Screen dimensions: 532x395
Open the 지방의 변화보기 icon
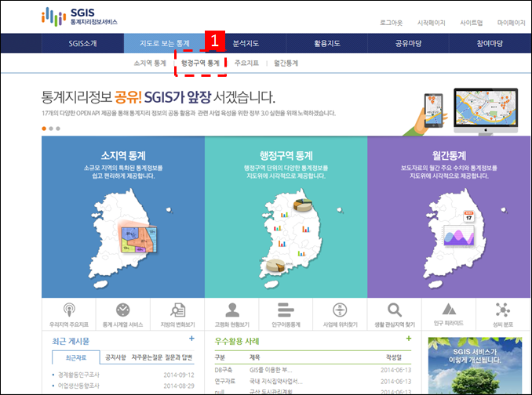pyautogui.click(x=178, y=310)
